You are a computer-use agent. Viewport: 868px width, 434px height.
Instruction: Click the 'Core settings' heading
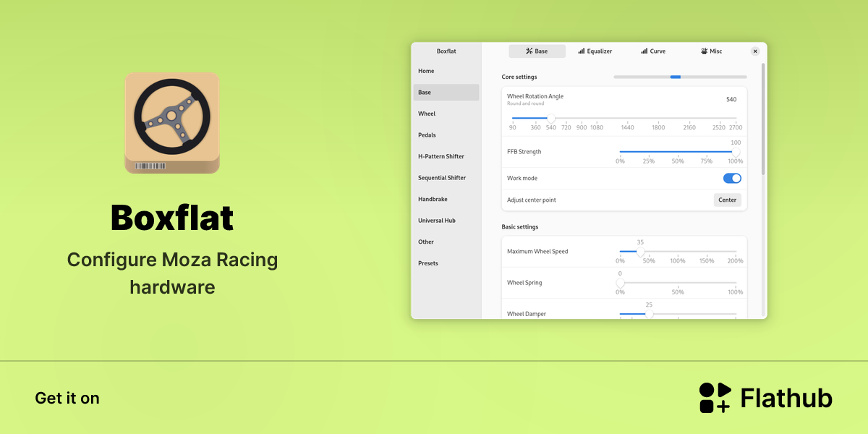click(519, 77)
